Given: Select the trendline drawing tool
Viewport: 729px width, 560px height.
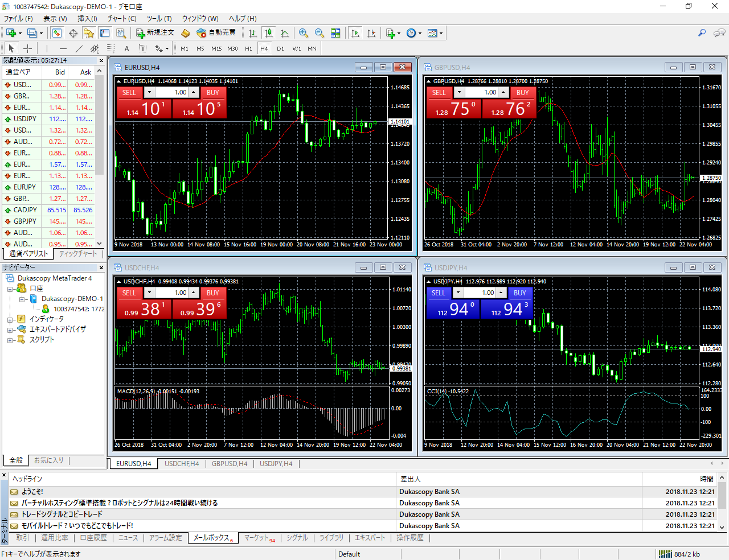Looking at the screenshot, I should click(79, 48).
